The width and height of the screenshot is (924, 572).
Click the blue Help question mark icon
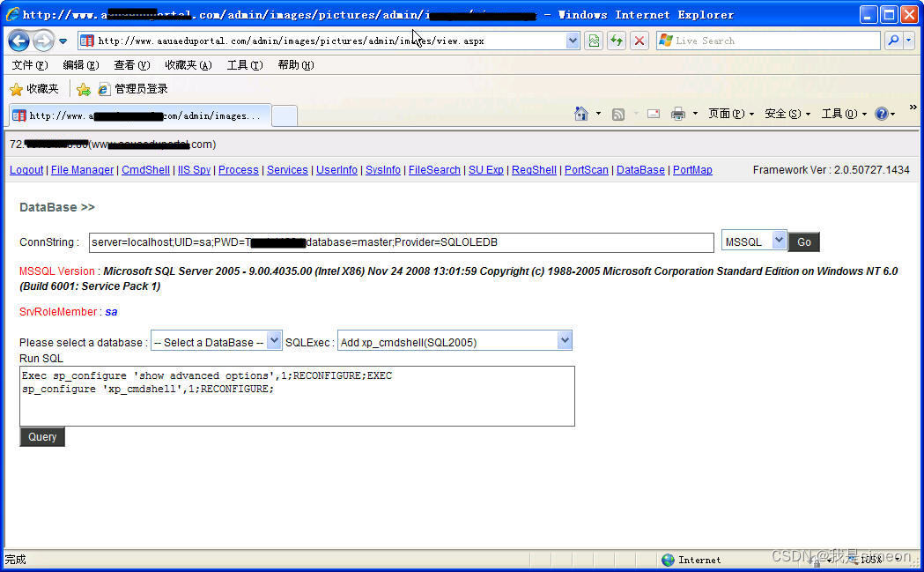[x=882, y=114]
